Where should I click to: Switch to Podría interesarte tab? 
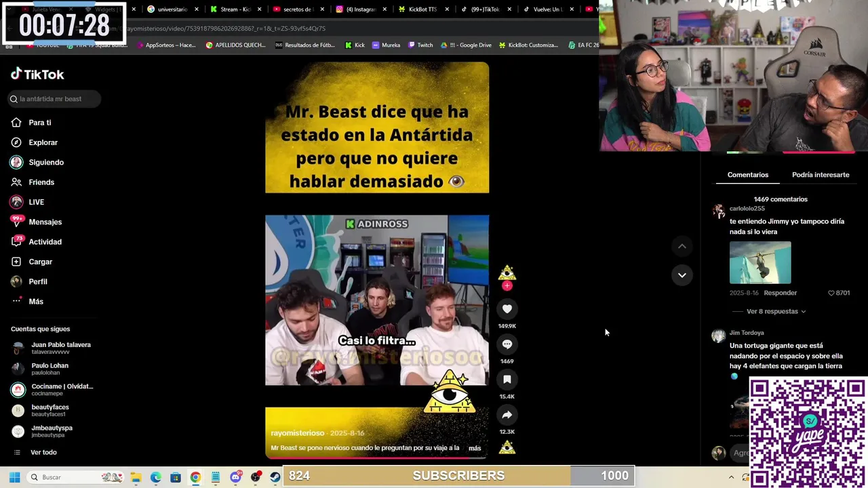[x=821, y=175]
